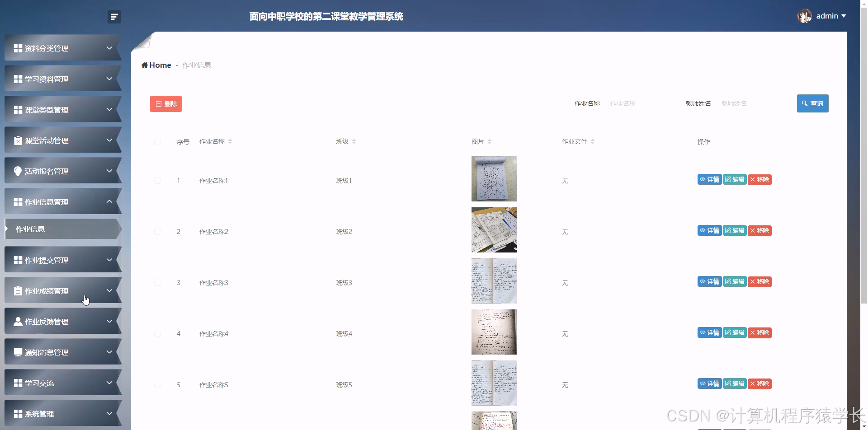Click the 作业名称5 cell
The height and width of the screenshot is (430, 868).
point(214,385)
